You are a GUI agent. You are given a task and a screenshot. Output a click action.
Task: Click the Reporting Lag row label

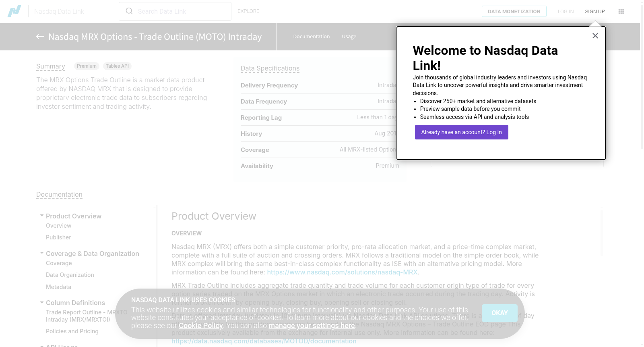click(x=261, y=118)
